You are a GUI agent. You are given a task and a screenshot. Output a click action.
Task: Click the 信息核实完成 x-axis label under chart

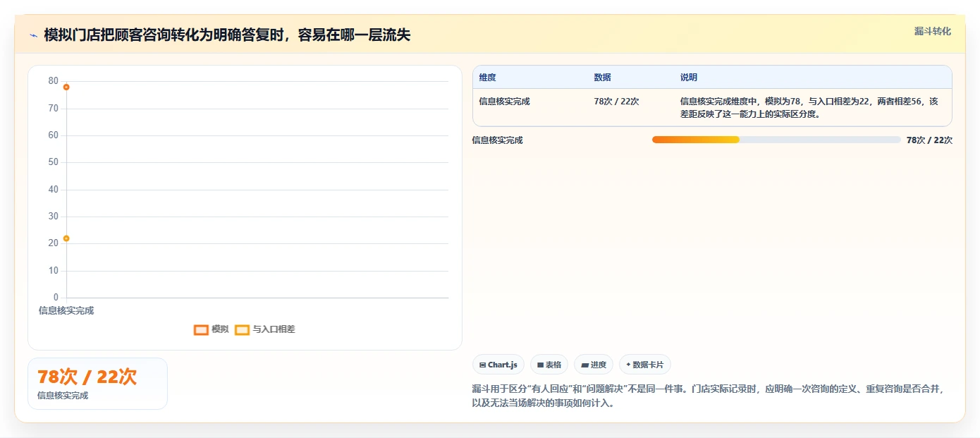pos(66,311)
